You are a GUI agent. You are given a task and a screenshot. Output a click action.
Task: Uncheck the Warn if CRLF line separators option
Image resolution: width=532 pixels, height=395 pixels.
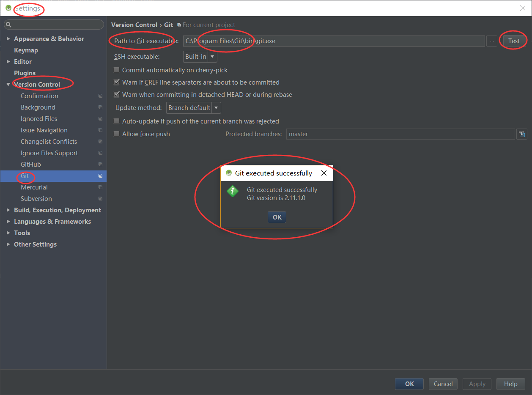point(117,82)
